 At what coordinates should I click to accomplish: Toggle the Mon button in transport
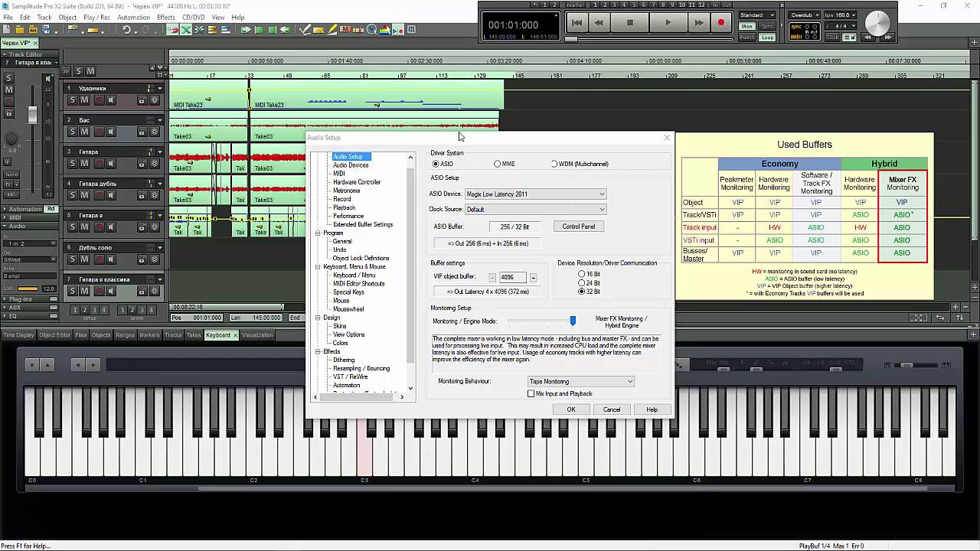pyautogui.click(x=746, y=26)
